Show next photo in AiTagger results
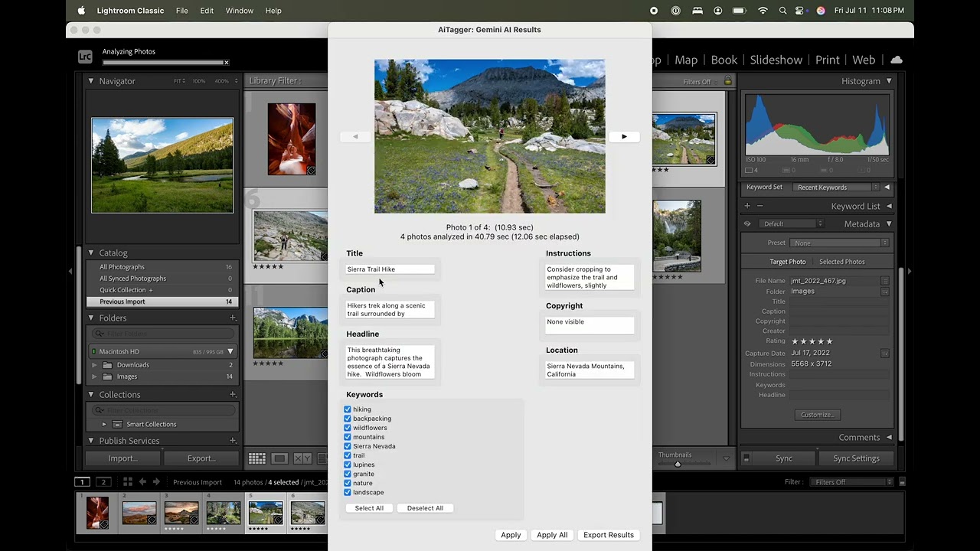 (x=624, y=136)
